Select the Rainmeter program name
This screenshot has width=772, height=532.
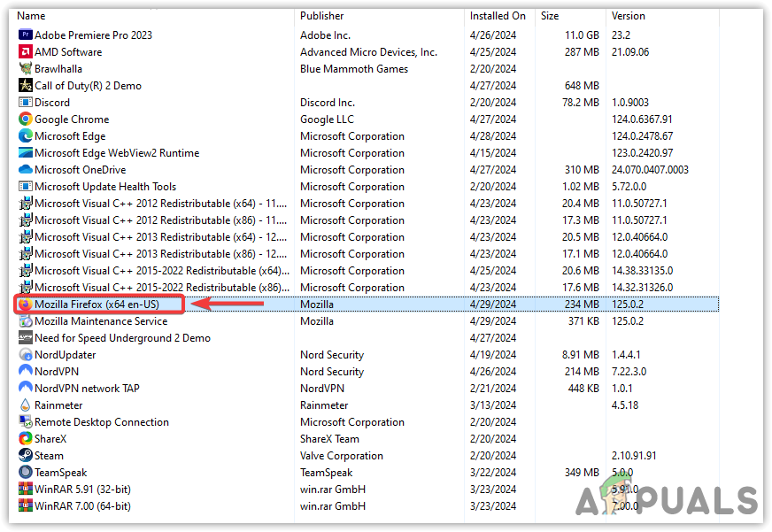pyautogui.click(x=58, y=405)
